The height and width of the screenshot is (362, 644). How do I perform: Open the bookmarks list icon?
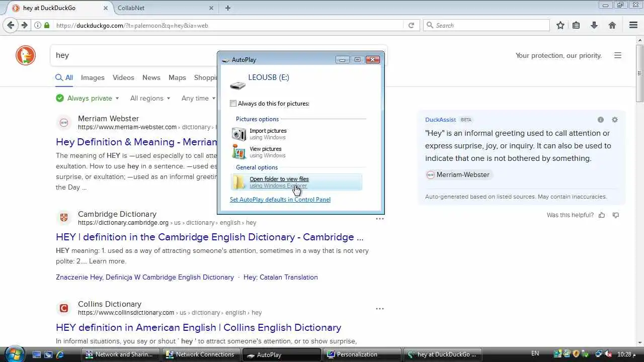coord(576,25)
